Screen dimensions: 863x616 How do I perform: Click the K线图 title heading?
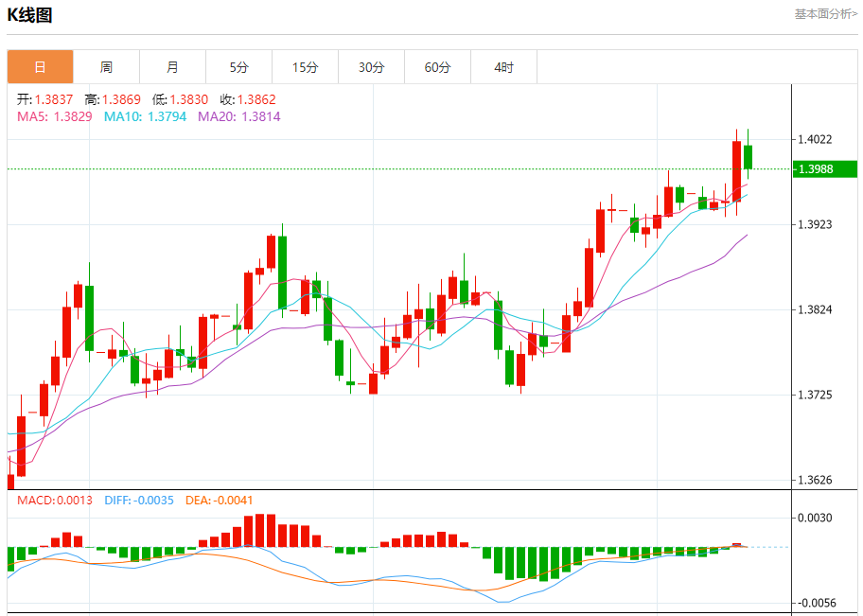pyautogui.click(x=30, y=15)
